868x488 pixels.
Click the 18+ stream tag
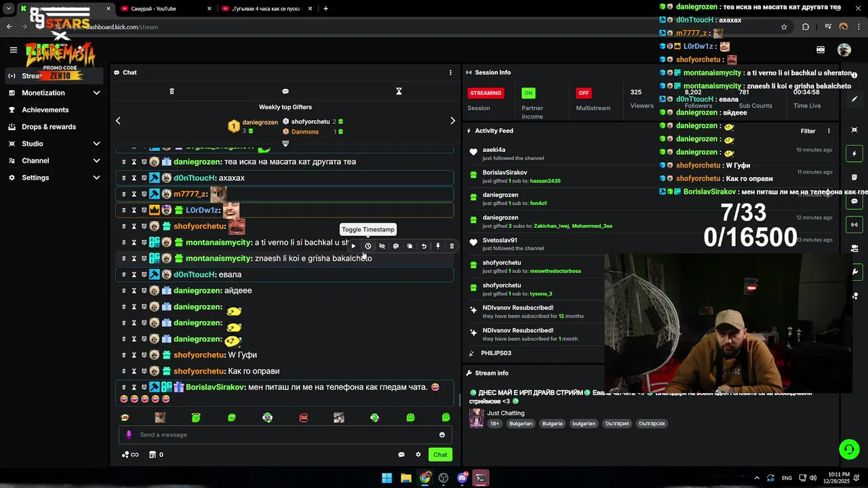[x=494, y=424]
